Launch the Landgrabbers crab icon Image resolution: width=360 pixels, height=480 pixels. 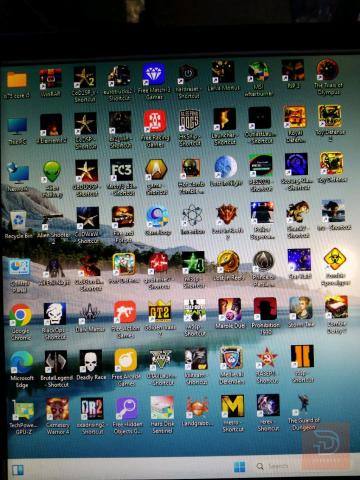[197, 407]
